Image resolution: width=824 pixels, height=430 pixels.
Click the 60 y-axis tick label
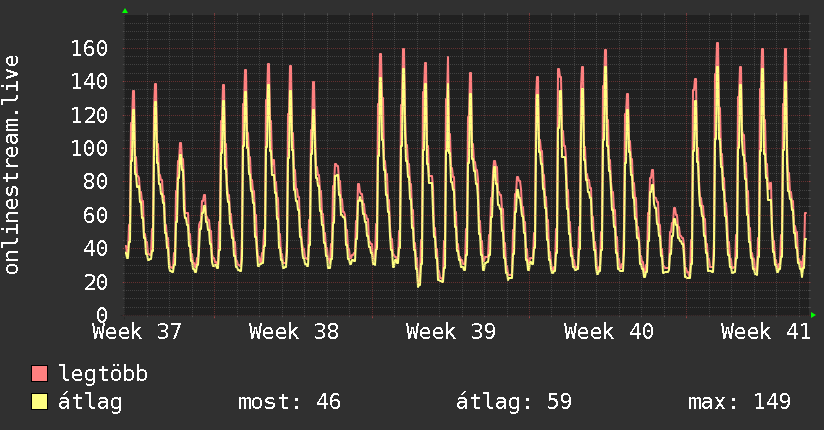tap(96, 215)
